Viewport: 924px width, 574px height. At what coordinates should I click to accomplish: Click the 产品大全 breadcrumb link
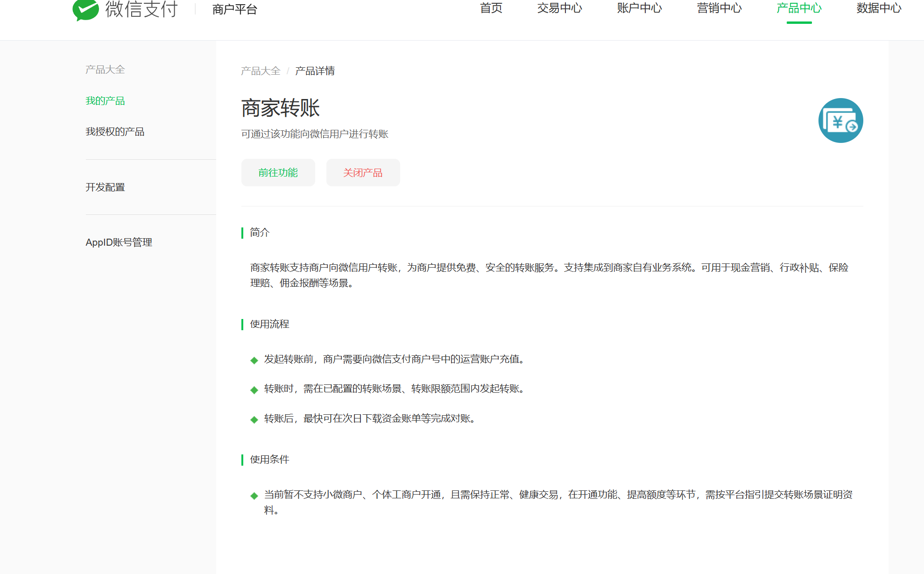point(261,71)
